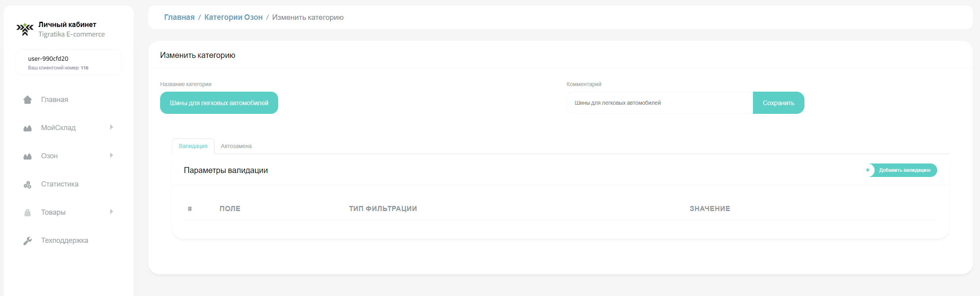Image resolution: width=980 pixels, height=296 pixels.
Task: Click the Шины для легковых автомобилей category button
Action: coord(219,103)
